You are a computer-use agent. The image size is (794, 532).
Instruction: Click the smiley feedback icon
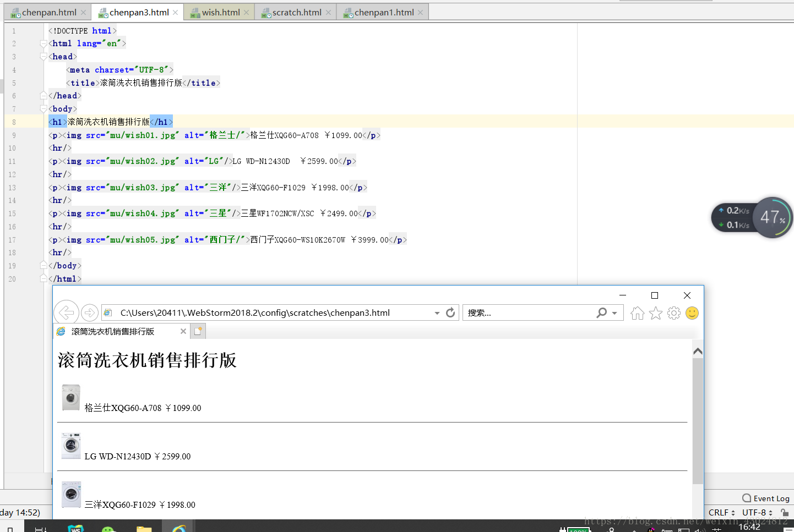click(692, 313)
